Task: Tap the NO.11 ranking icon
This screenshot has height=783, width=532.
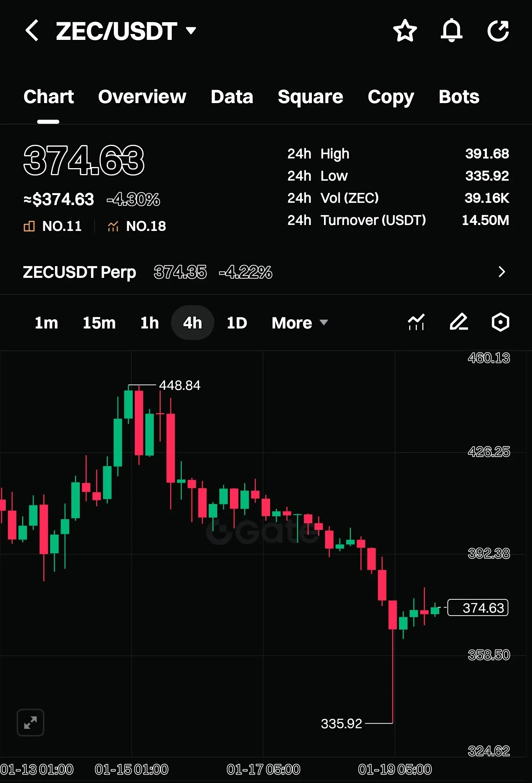Action: click(29, 226)
